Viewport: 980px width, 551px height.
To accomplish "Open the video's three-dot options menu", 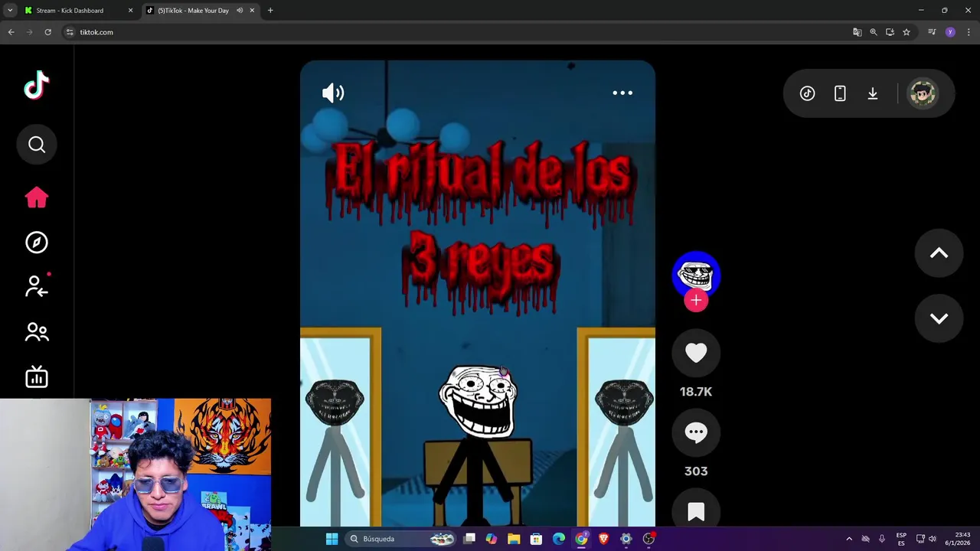I will [622, 93].
